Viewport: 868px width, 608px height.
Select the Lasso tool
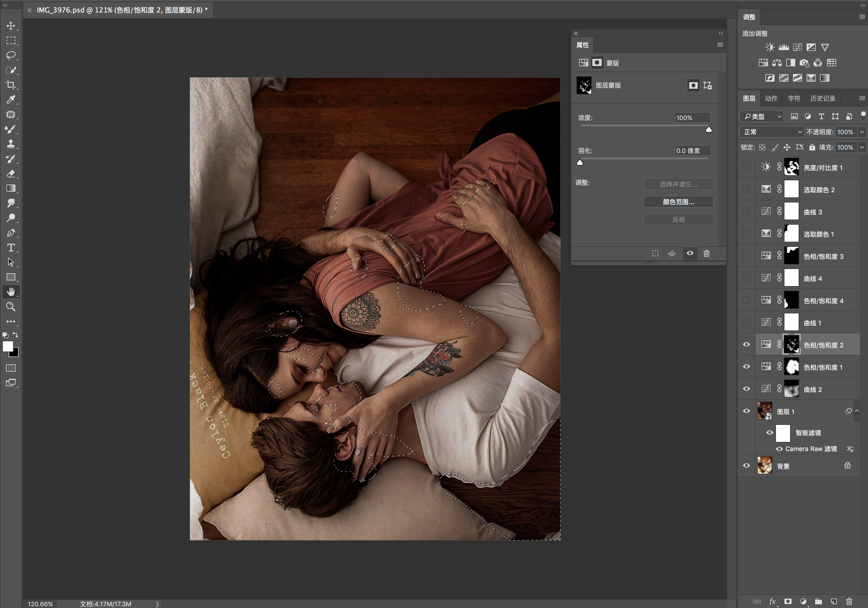click(11, 55)
